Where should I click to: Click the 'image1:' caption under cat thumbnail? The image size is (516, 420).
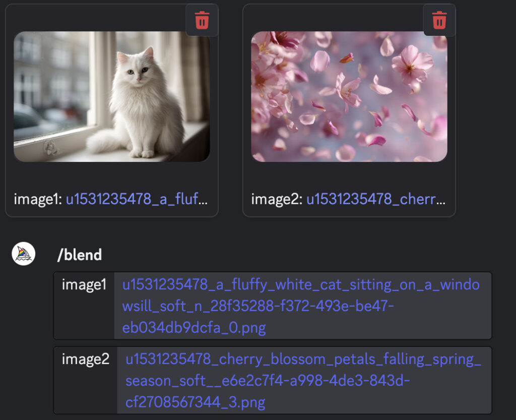pos(38,199)
